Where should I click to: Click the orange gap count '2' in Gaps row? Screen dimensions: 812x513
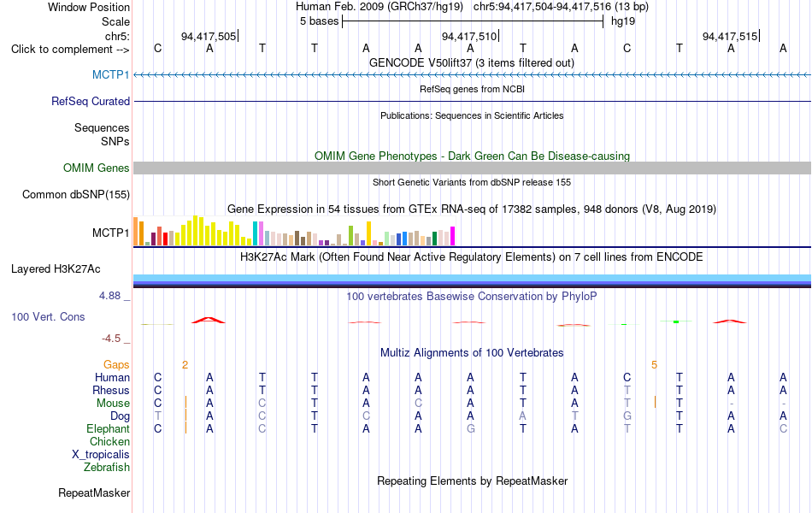click(185, 365)
